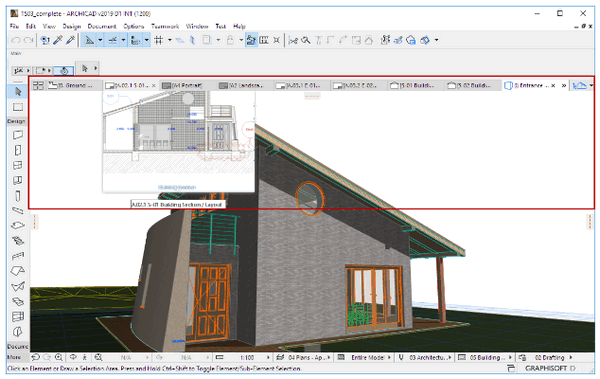The height and width of the screenshot is (379, 600).
Task: Select the Roof tool
Action: pos(18,271)
